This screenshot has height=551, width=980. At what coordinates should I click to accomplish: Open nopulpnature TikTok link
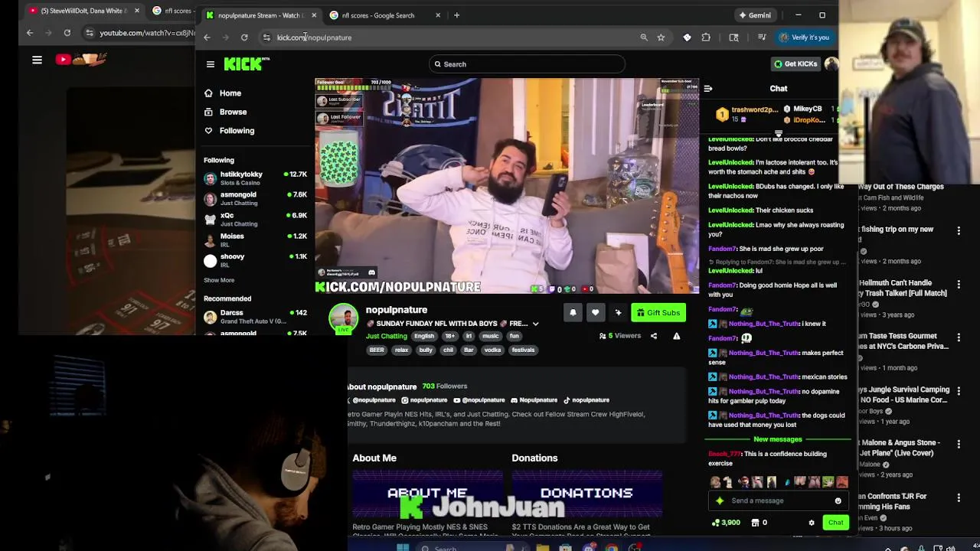[586, 400]
